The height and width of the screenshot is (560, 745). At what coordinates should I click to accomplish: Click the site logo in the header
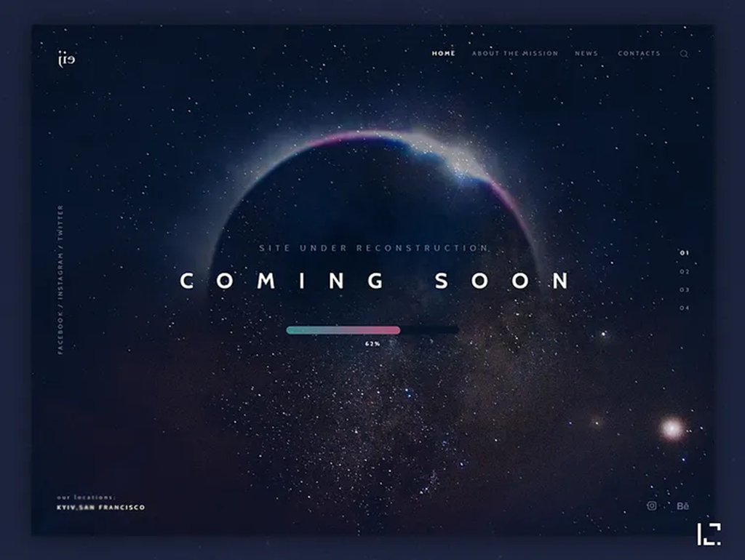tap(66, 59)
